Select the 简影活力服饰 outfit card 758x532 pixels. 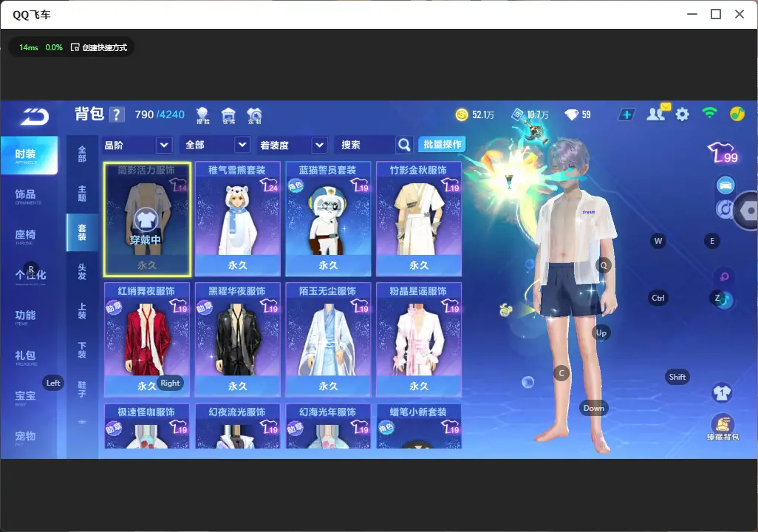147,219
